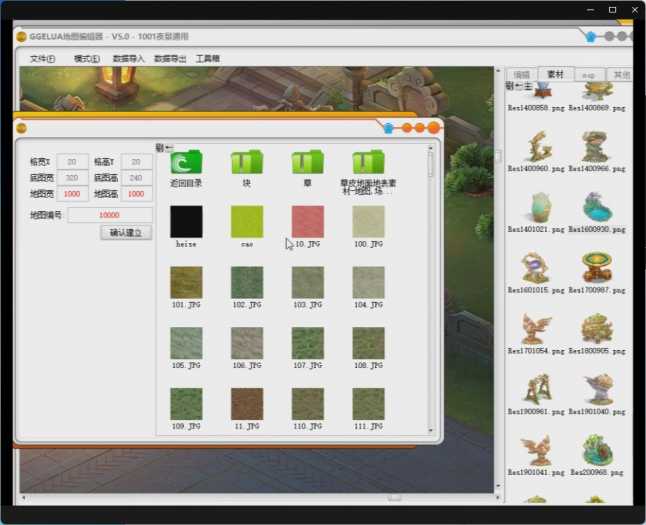Click the blue button in dialog title bar
646x525 pixels.
(388, 128)
